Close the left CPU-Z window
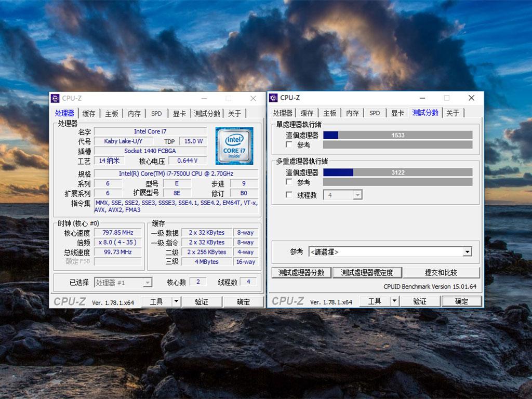The image size is (532, 399). pos(253,98)
